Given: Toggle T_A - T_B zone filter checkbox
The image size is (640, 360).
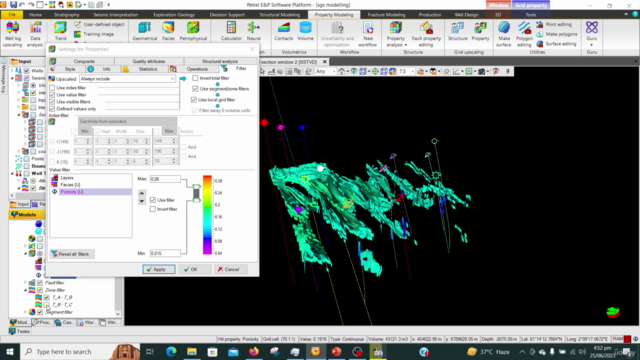Looking at the screenshot, I should (x=47, y=298).
